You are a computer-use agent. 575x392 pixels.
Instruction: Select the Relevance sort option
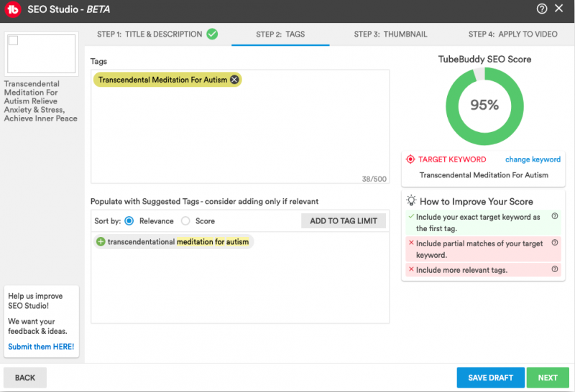(x=129, y=221)
